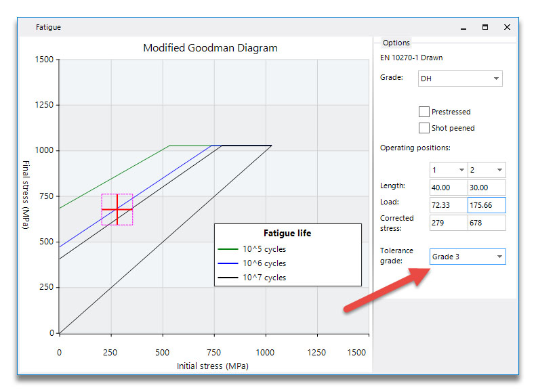Click the Corrected stress field showing 678
This screenshot has height=392, width=536.
pyautogui.click(x=487, y=223)
